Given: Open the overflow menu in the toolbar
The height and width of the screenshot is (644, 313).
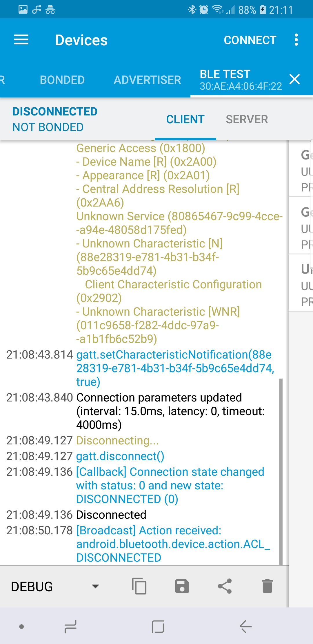Looking at the screenshot, I should [296, 40].
